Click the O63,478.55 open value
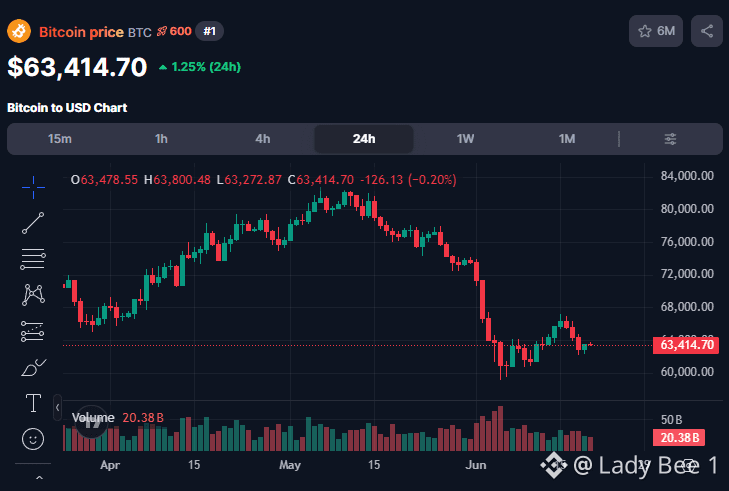The width and height of the screenshot is (729, 491). click(x=104, y=180)
